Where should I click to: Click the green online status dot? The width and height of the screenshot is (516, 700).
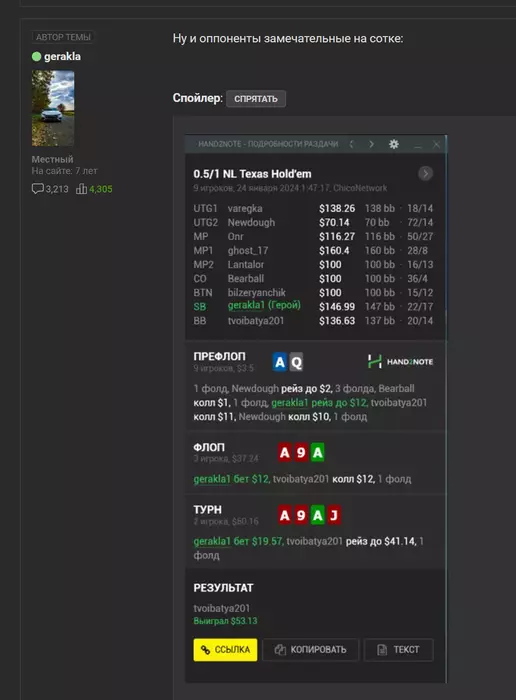pyautogui.click(x=37, y=57)
